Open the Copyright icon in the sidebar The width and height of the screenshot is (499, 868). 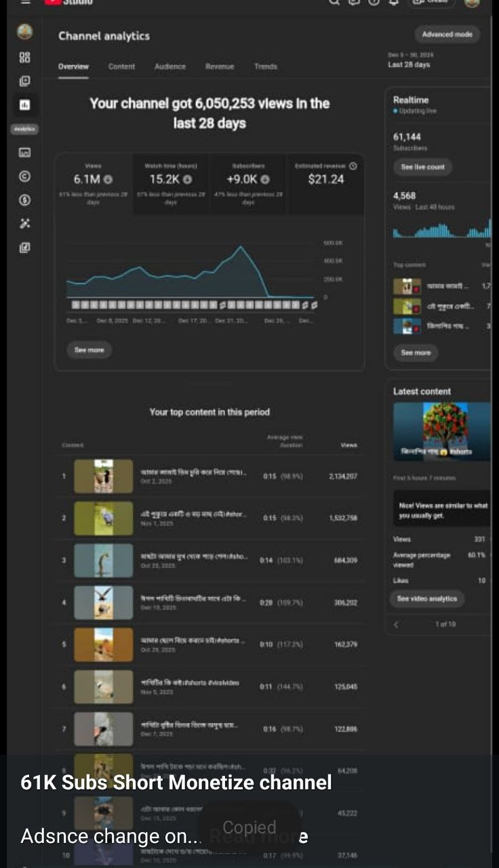(x=24, y=176)
